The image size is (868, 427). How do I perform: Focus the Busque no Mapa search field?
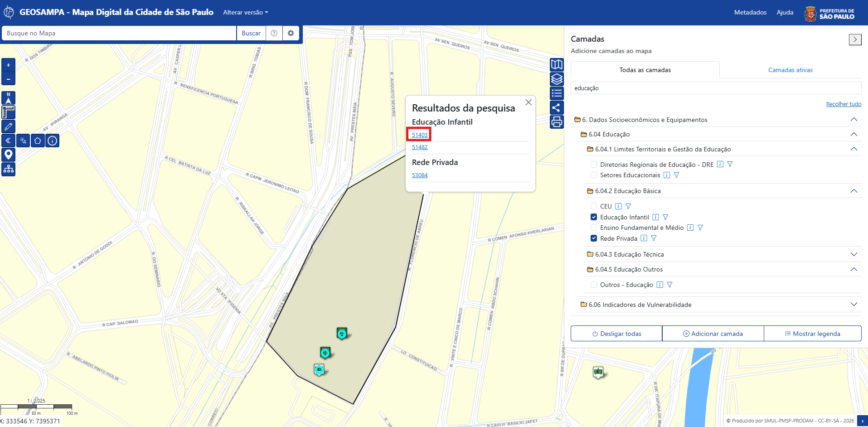pyautogui.click(x=119, y=33)
